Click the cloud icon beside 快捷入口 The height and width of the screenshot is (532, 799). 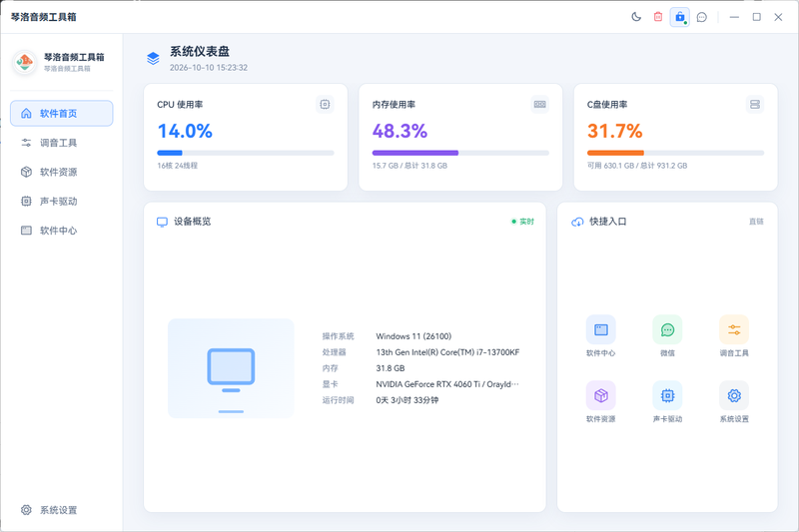pos(577,222)
